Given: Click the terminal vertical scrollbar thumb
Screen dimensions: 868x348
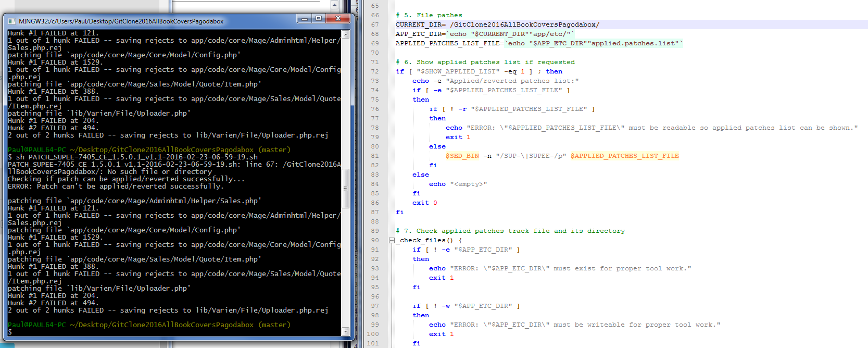Looking at the screenshot, I should point(345,188).
